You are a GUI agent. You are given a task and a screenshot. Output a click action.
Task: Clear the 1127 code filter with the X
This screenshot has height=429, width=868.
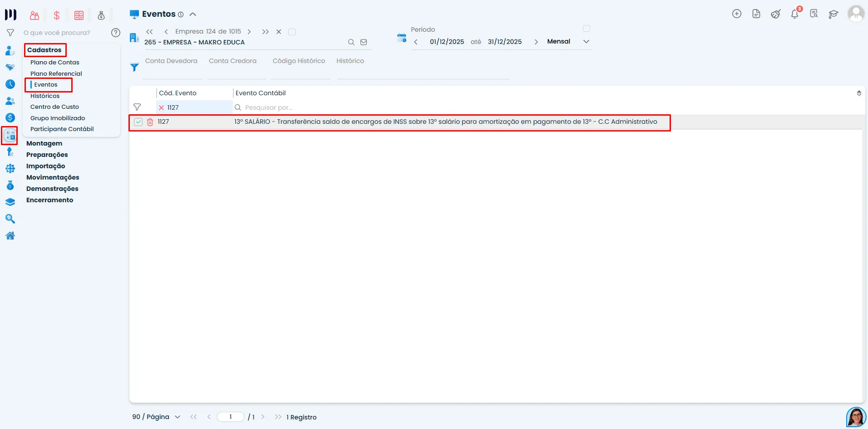pos(161,107)
